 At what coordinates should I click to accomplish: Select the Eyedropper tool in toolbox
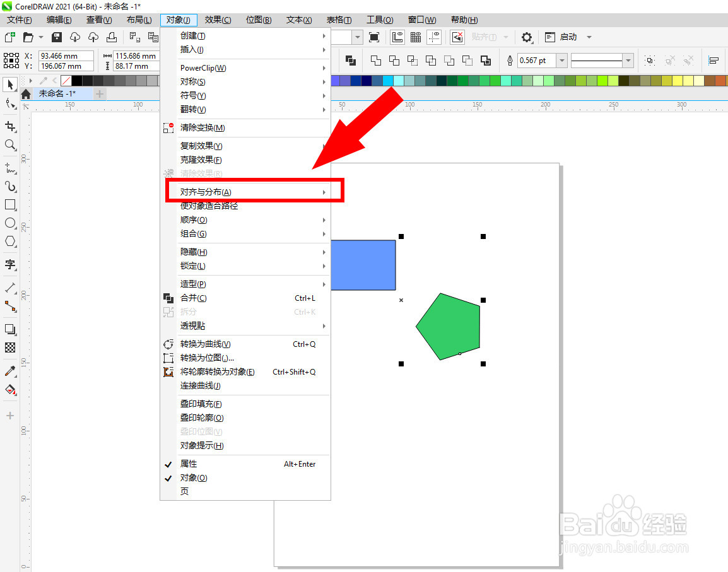(x=9, y=370)
